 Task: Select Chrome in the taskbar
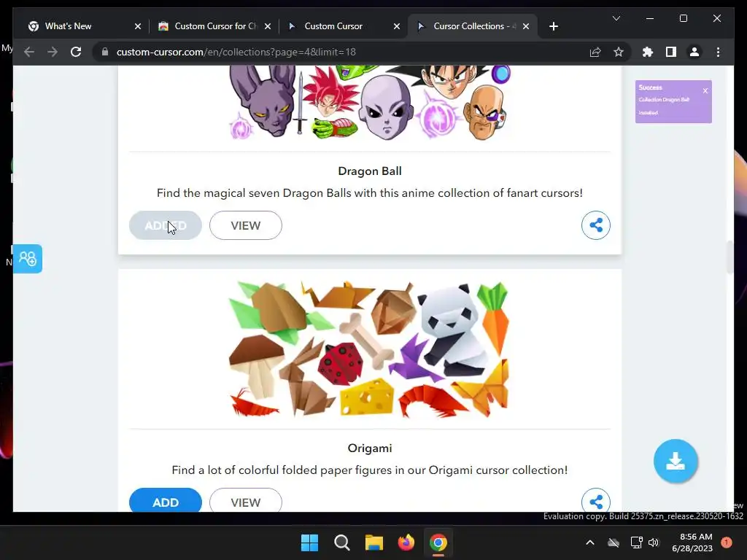pyautogui.click(x=438, y=542)
